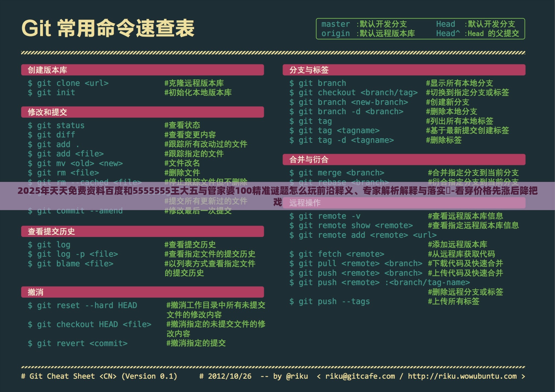This screenshot has width=555, height=392.
Task: Click the "$ git tag <tagname>" command
Action: [334, 131]
